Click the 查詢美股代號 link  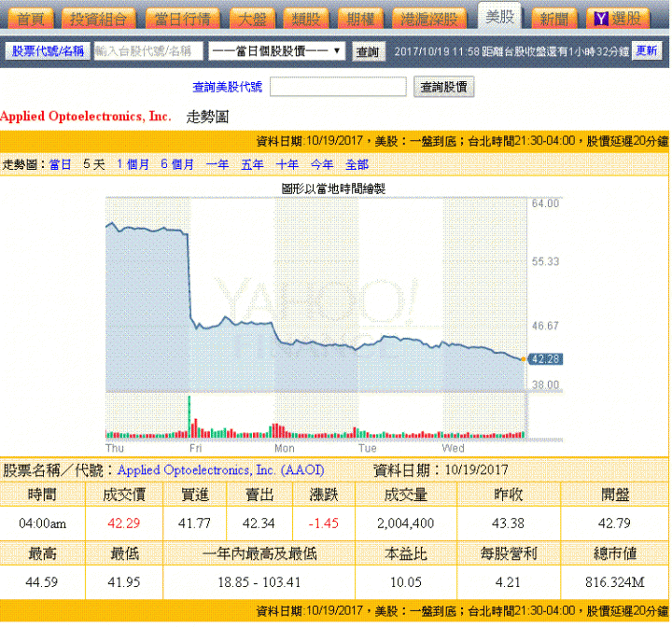227,87
